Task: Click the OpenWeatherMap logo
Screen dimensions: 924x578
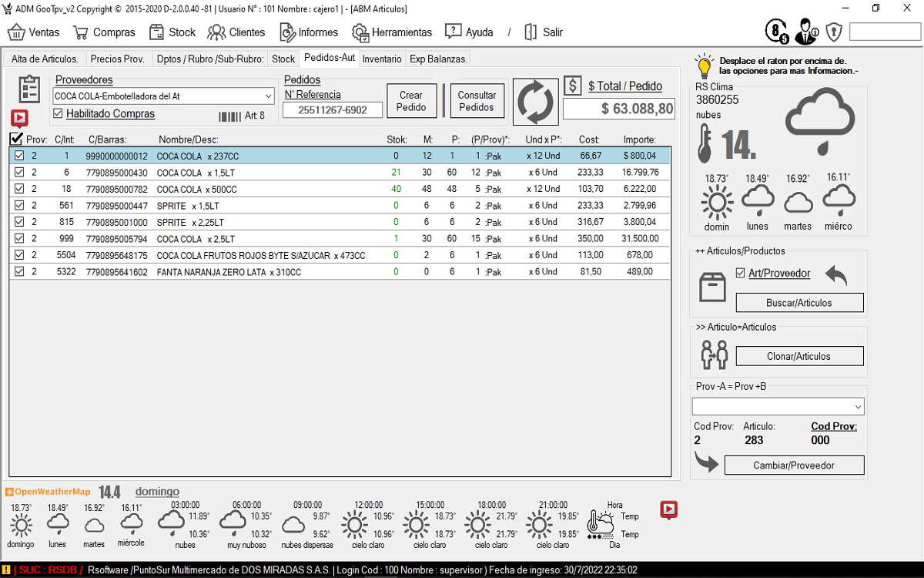Action: [48, 492]
